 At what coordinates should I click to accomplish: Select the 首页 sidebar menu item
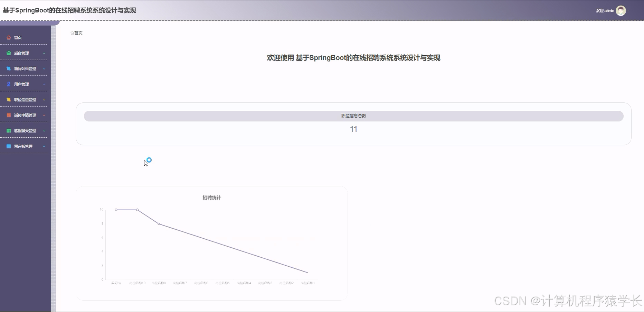pos(18,37)
